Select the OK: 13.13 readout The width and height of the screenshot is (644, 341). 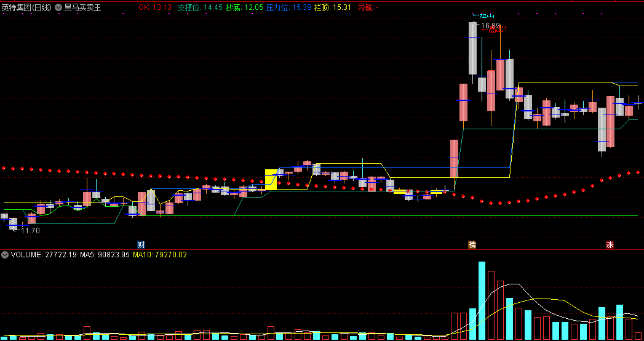(x=155, y=7)
